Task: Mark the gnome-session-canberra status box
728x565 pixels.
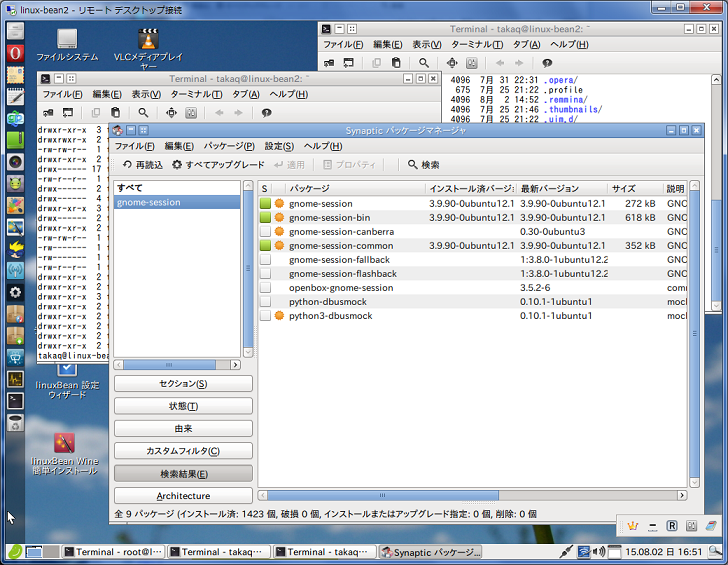Action: click(265, 231)
